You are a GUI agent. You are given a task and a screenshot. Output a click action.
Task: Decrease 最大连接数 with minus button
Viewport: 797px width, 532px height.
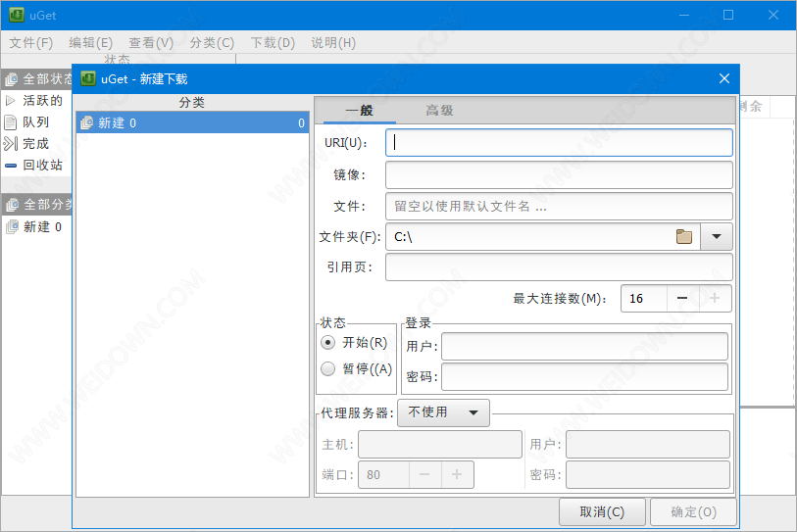click(682, 298)
